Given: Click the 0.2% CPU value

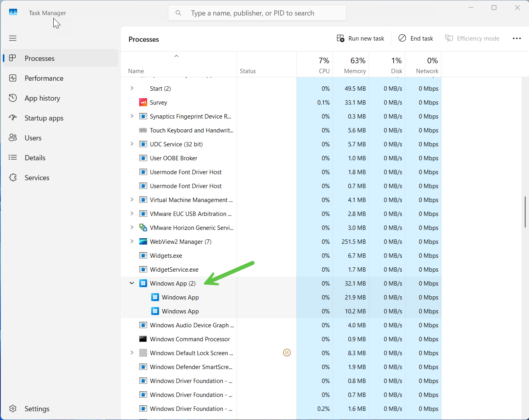Looking at the screenshot, I should point(323,408).
